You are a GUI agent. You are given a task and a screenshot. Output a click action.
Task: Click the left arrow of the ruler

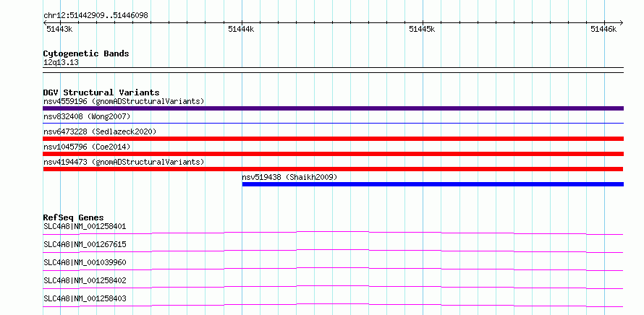[x=45, y=22]
